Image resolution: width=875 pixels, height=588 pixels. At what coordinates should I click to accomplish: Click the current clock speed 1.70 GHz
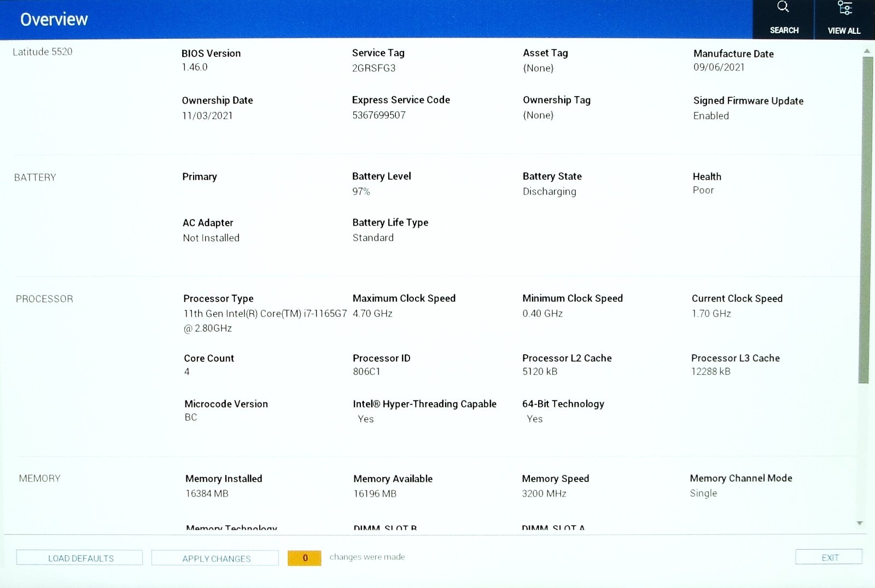pos(711,314)
